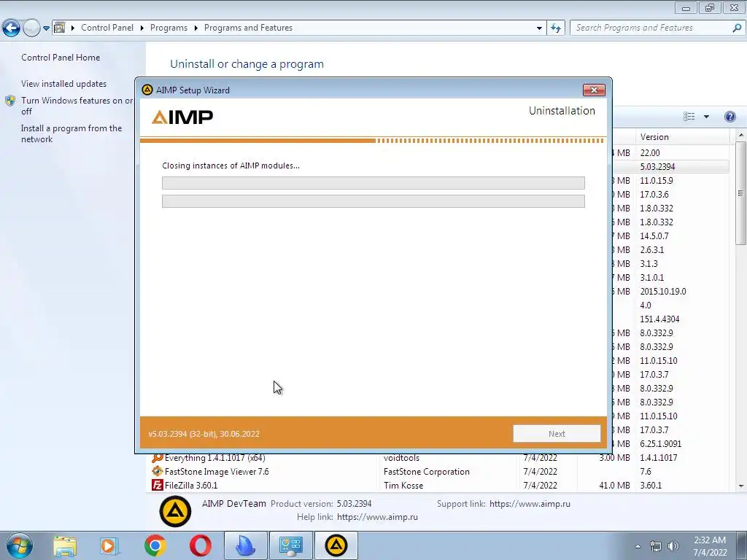Select Programs in the breadcrumb path
The image size is (747, 560).
coord(169,28)
